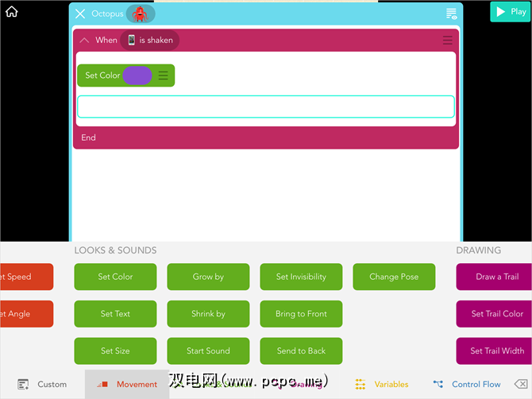Tap the red Octopus character icon
The image size is (532, 399).
[141, 14]
